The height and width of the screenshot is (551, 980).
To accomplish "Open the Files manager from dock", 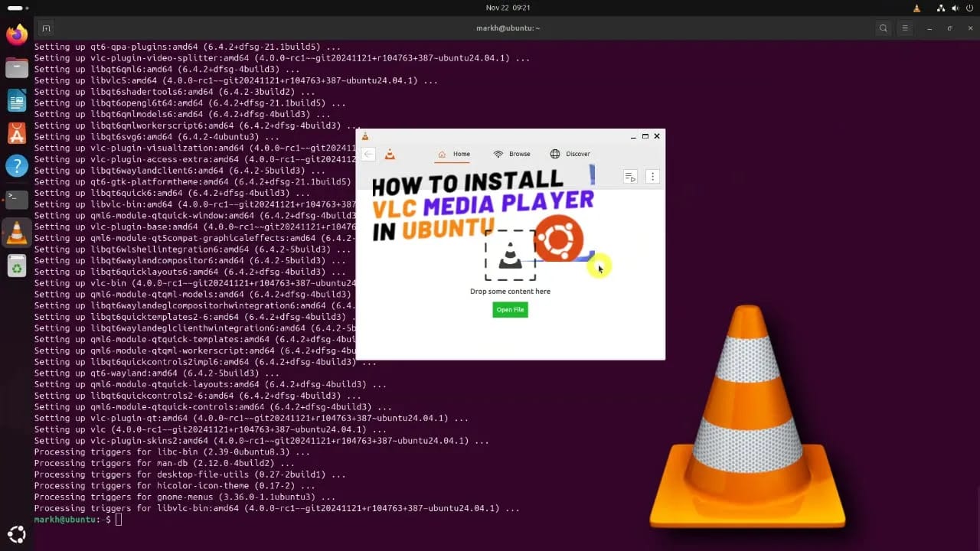I will [17, 67].
